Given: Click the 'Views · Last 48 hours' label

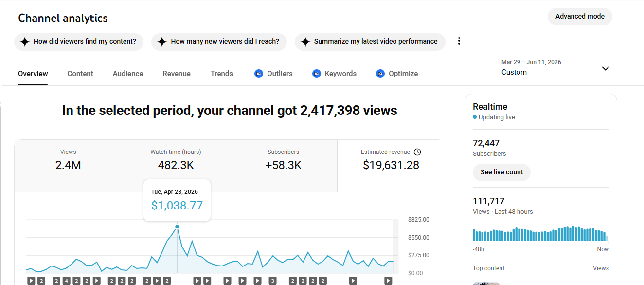Looking at the screenshot, I should 503,212.
